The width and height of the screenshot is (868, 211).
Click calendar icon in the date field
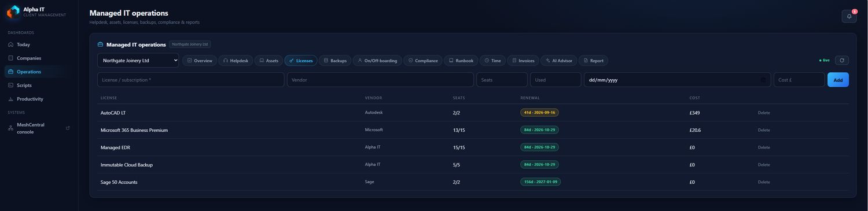(763, 80)
